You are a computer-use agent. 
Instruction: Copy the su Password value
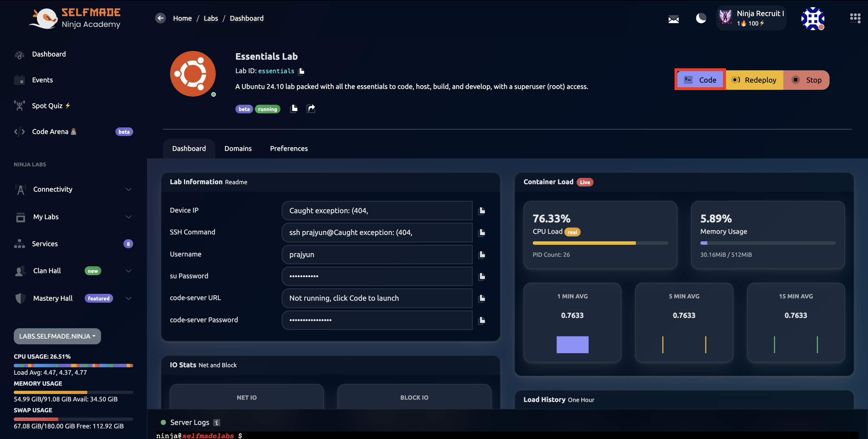point(482,276)
